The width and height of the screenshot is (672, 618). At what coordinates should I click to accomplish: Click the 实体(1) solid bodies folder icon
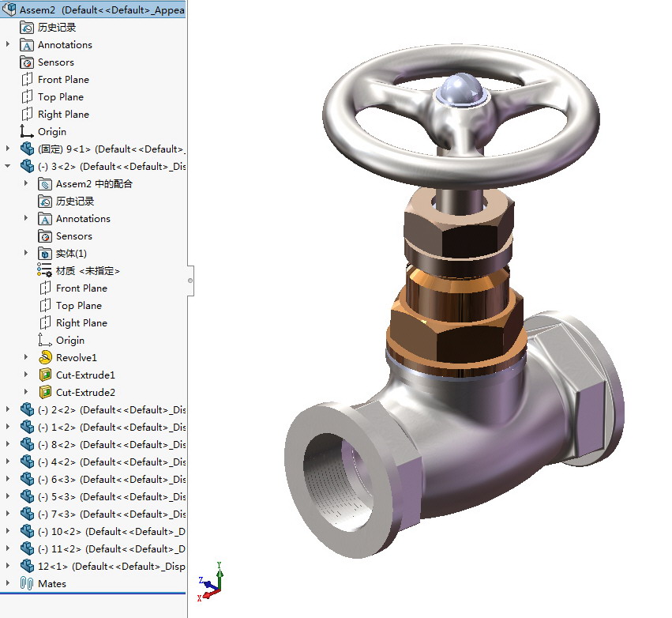[45, 254]
